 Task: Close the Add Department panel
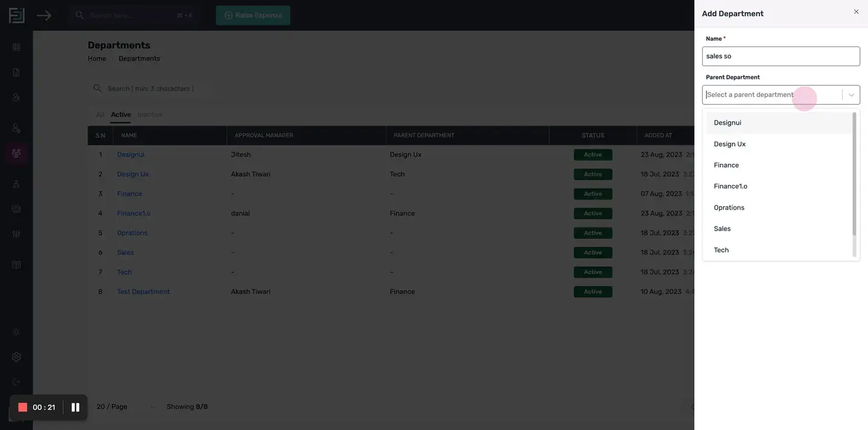coord(856,11)
